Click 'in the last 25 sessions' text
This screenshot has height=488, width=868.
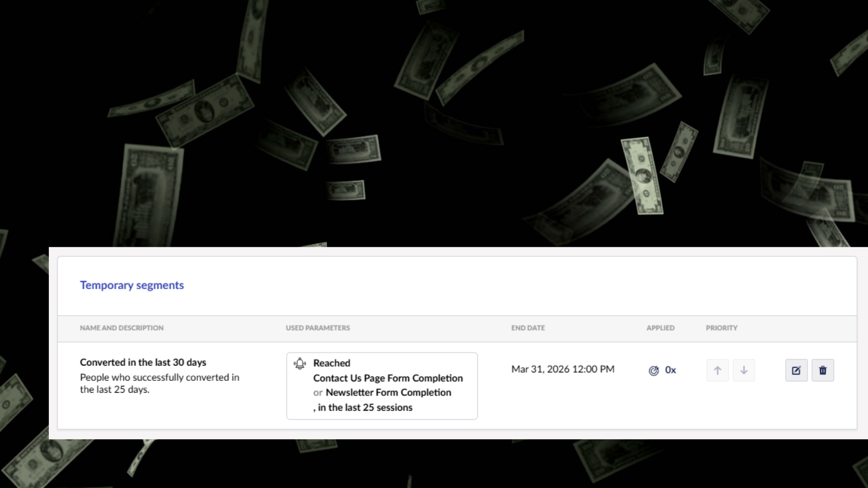click(x=365, y=408)
